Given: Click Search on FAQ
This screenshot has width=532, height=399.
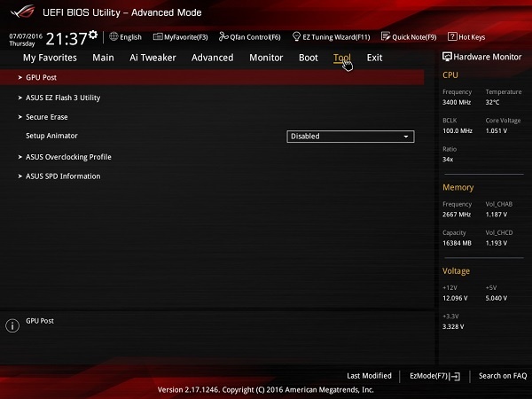Looking at the screenshot, I should 503,376.
